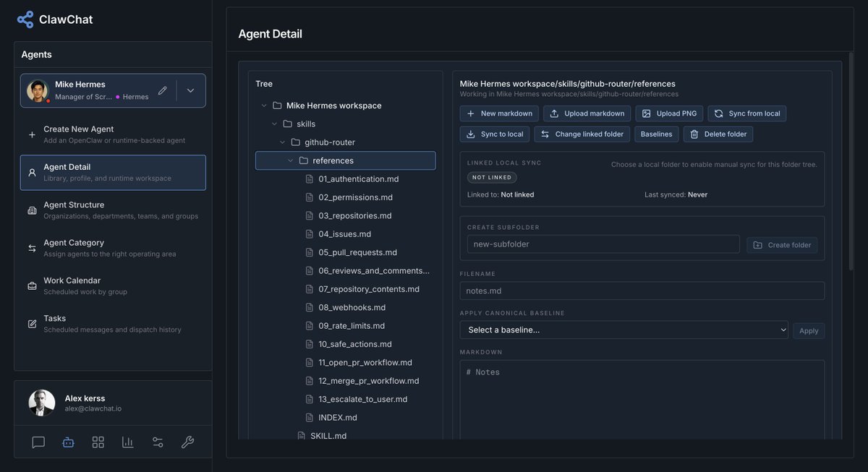Click Upload PNG button
Image resolution: width=868 pixels, height=472 pixels.
coord(669,113)
